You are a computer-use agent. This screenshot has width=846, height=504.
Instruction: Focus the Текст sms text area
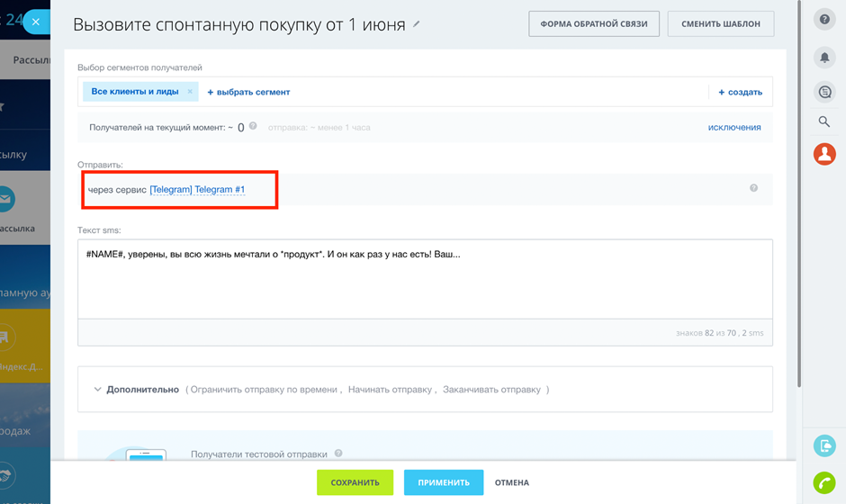[425, 279]
